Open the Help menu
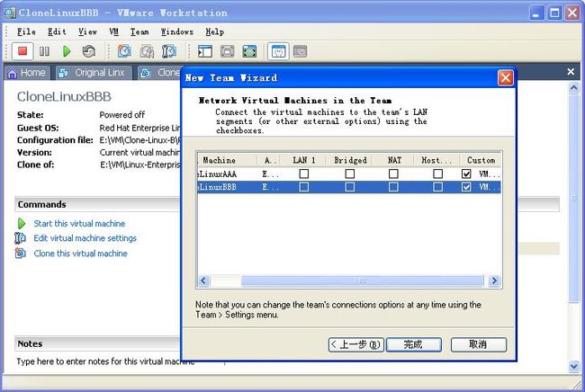The image size is (585, 392). pos(215,31)
